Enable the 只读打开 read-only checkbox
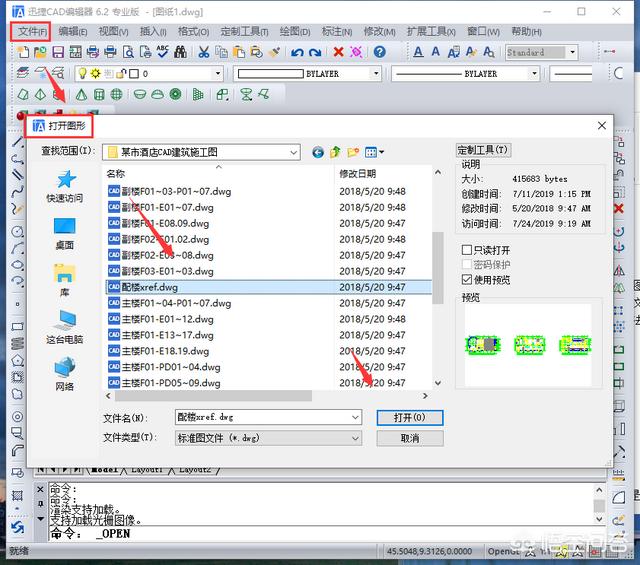The image size is (640, 565). [467, 249]
